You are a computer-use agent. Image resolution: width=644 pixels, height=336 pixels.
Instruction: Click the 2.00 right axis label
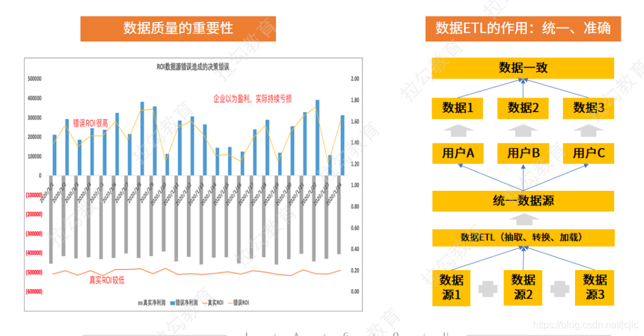[355, 79]
